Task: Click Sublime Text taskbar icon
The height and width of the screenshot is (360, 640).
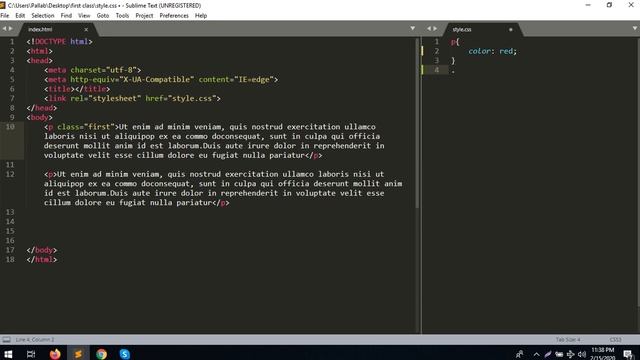Action: (78, 354)
